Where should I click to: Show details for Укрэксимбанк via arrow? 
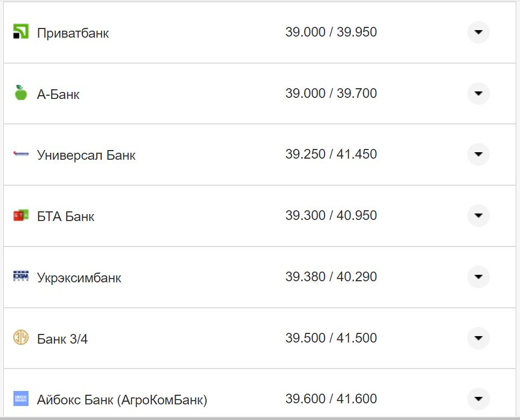click(x=478, y=277)
